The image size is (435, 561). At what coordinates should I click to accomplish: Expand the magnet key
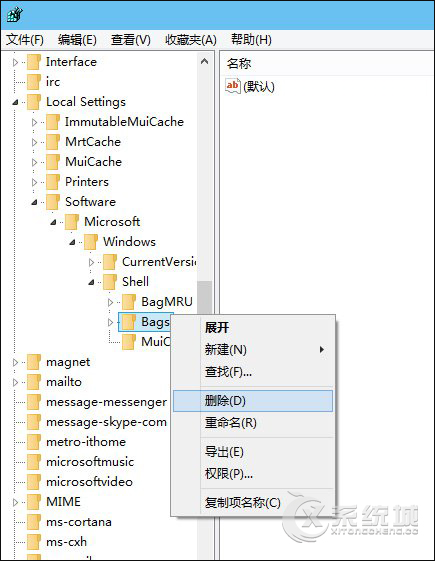(15, 362)
